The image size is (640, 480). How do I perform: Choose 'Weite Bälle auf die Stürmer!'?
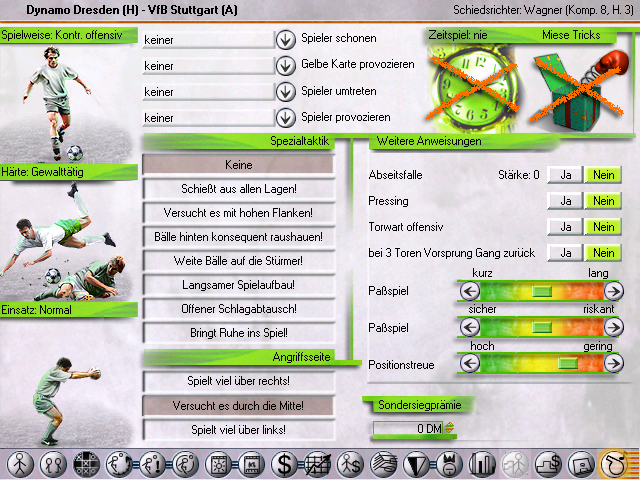click(238, 261)
